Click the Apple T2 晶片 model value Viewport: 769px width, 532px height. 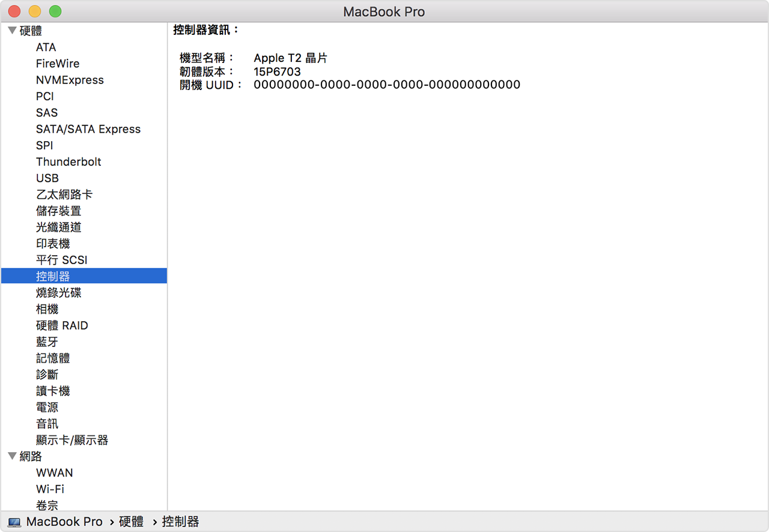coord(291,58)
